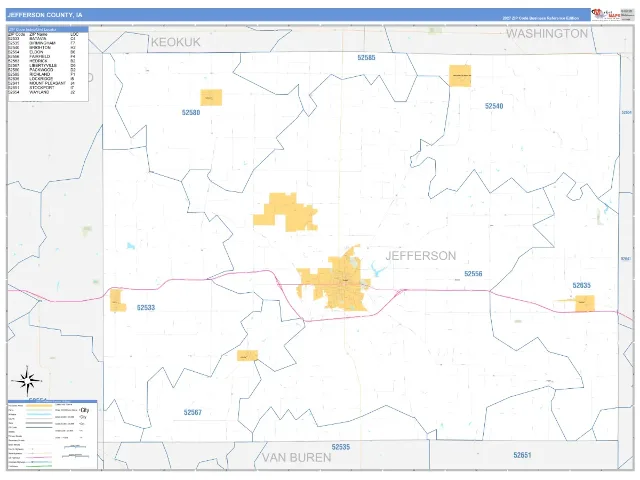640x480 pixels.
Task: Click the VAN BUREN county label
Action: (296, 458)
